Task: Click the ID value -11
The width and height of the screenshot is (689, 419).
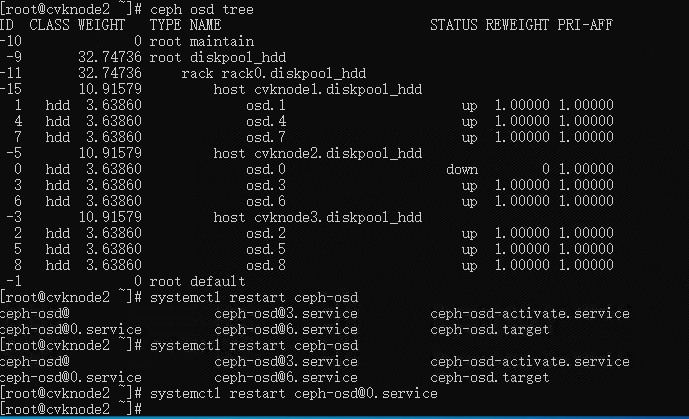Action: coord(13,74)
